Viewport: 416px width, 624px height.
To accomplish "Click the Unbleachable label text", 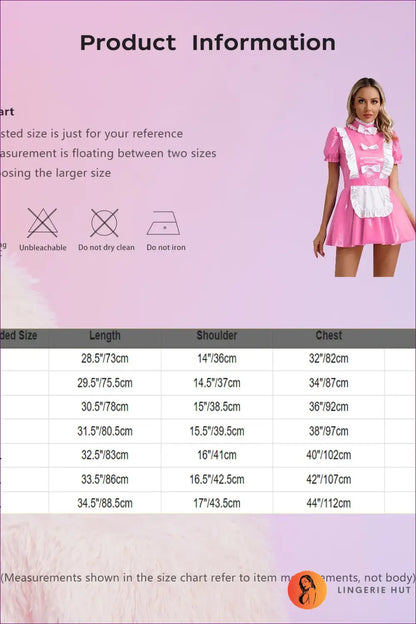I will (x=43, y=247).
